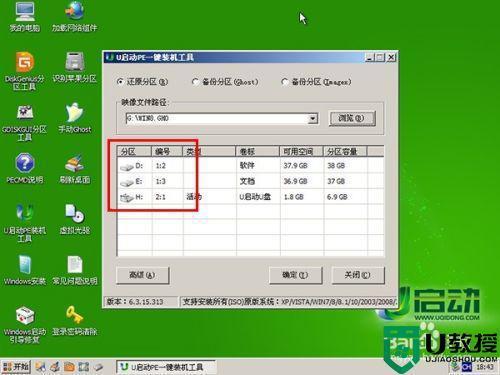The image size is (500, 375).
Task: Select the E: partition row
Action: [x=250, y=181]
